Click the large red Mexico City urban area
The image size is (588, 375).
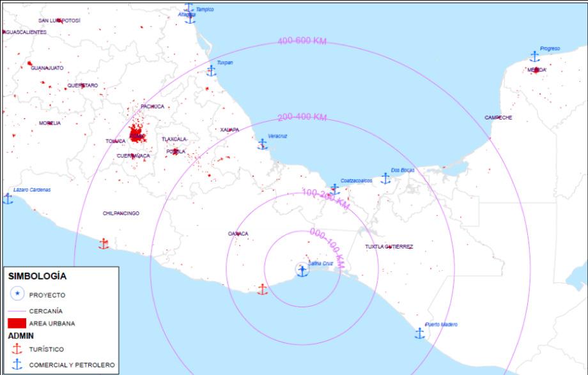pos(137,133)
